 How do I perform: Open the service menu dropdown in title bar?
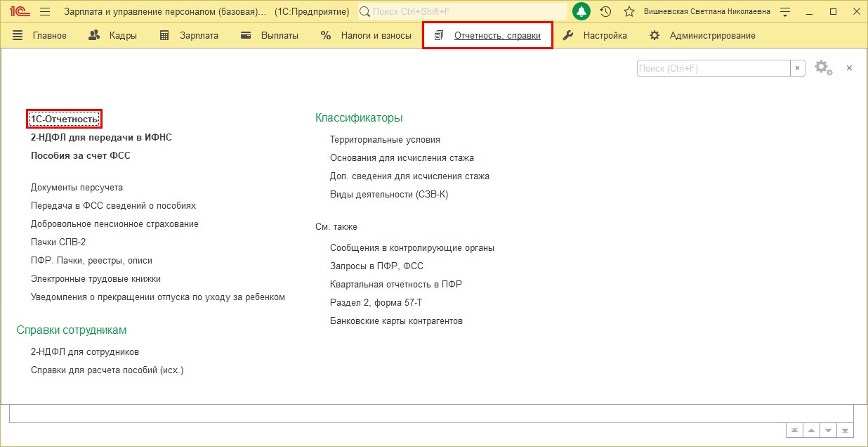[x=786, y=11]
